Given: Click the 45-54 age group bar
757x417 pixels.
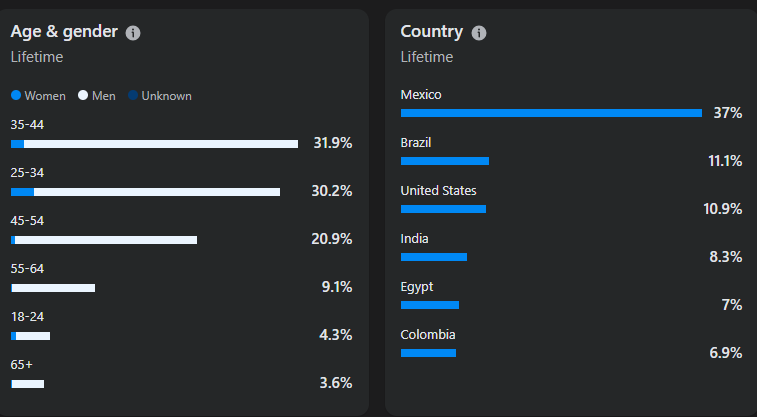Looking at the screenshot, I should click(104, 240).
